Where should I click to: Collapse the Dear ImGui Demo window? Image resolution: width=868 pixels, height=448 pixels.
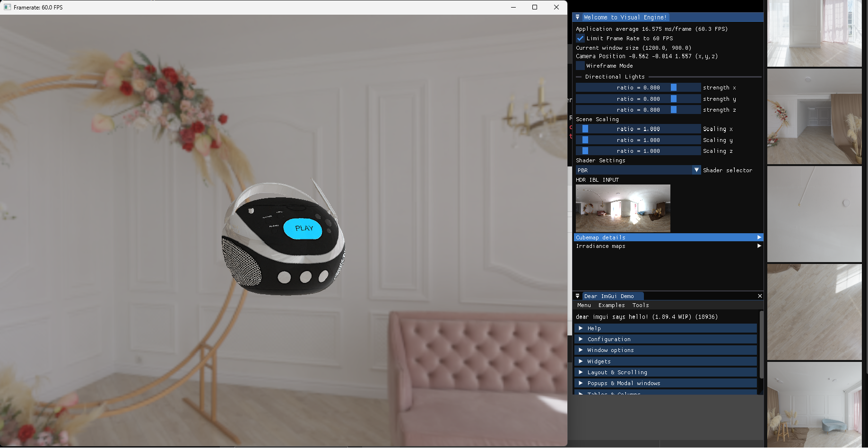tap(577, 296)
